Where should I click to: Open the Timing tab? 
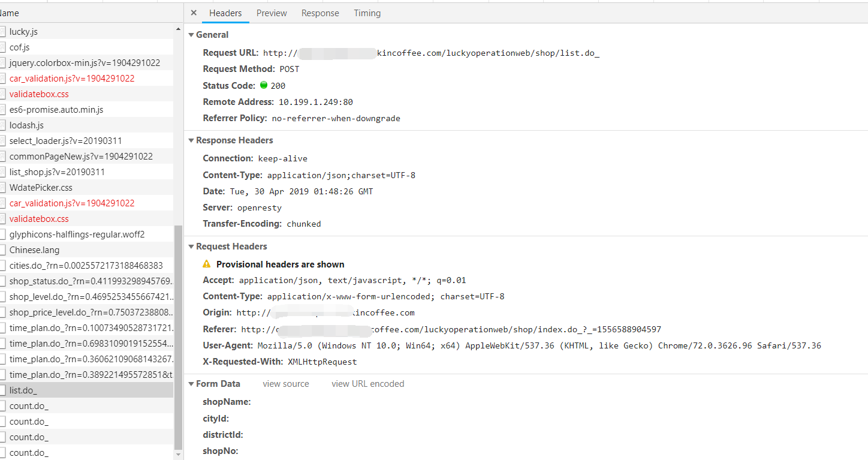click(367, 13)
